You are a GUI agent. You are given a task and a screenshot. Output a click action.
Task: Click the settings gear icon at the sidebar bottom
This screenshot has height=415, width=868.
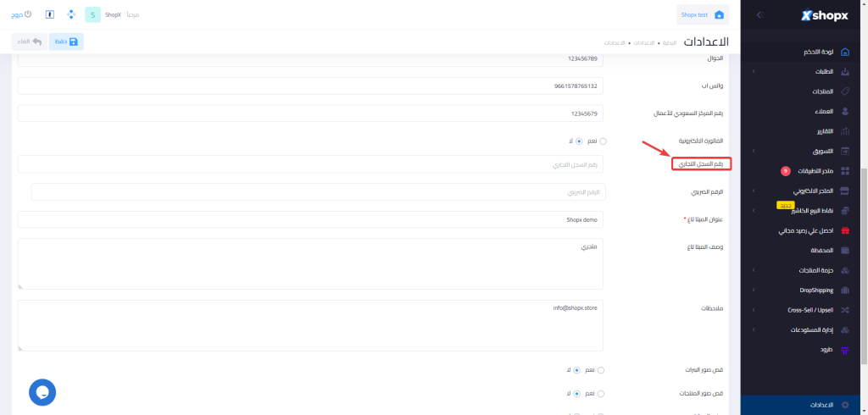pyautogui.click(x=843, y=405)
